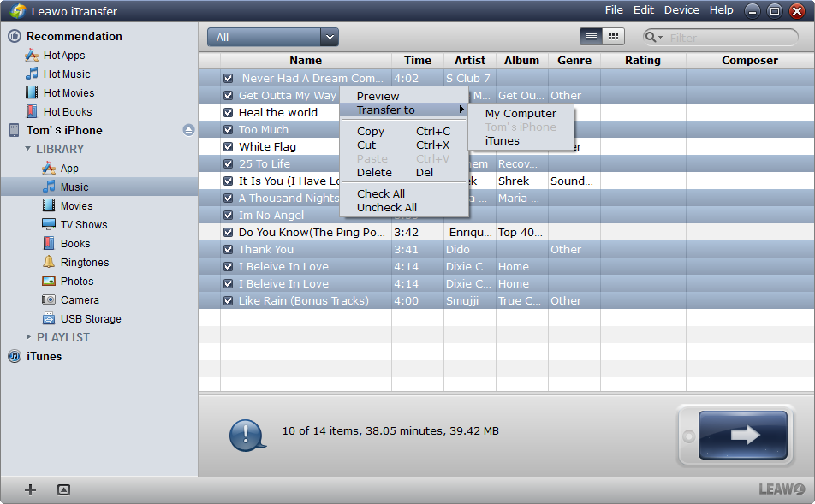Uncheck White Flag checkbox
The image size is (815, 504).
coord(229,147)
